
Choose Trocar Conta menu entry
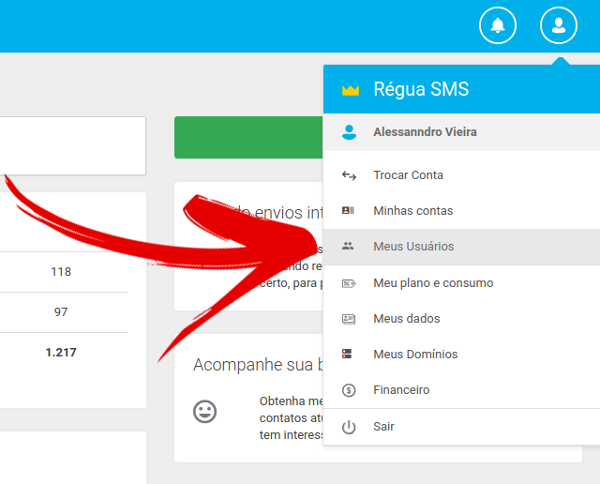(408, 175)
